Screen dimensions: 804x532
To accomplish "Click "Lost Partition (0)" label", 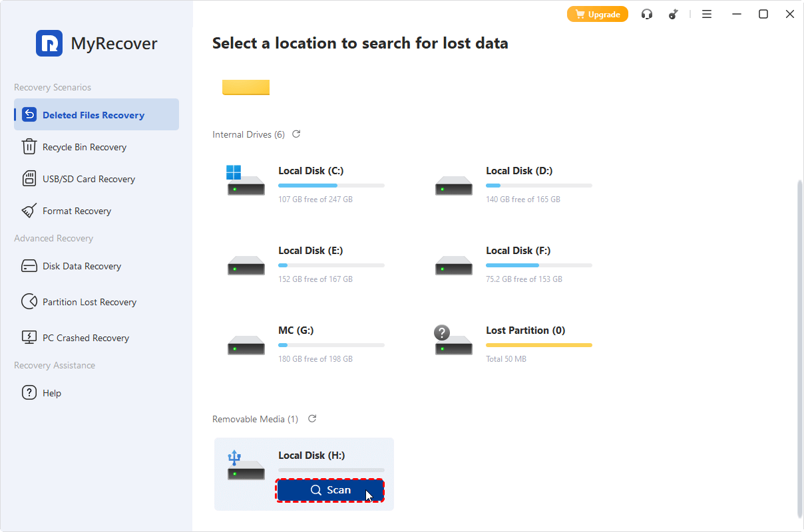I will pyautogui.click(x=526, y=331).
